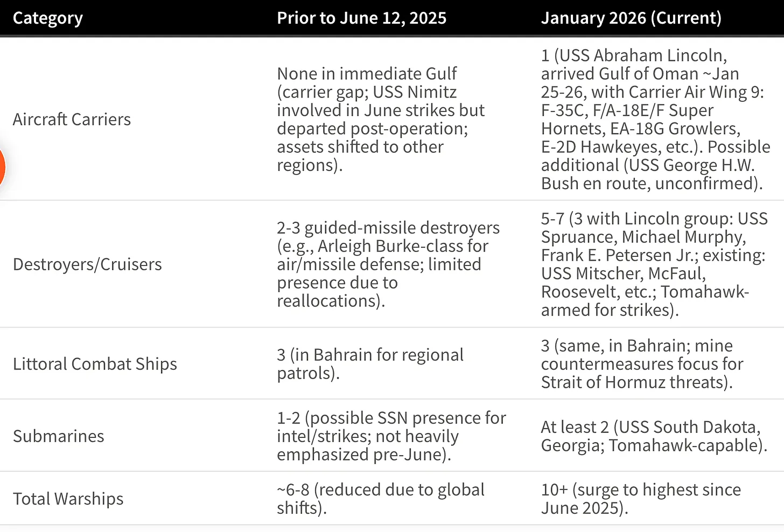This screenshot has width=784, height=532.
Task: Select the January 2026 (Current) header
Action: point(631,18)
